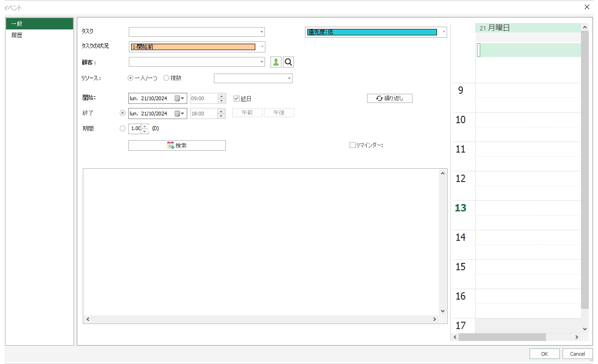Click the 午後 afternoon button
The image size is (598, 364).
coord(279,113)
